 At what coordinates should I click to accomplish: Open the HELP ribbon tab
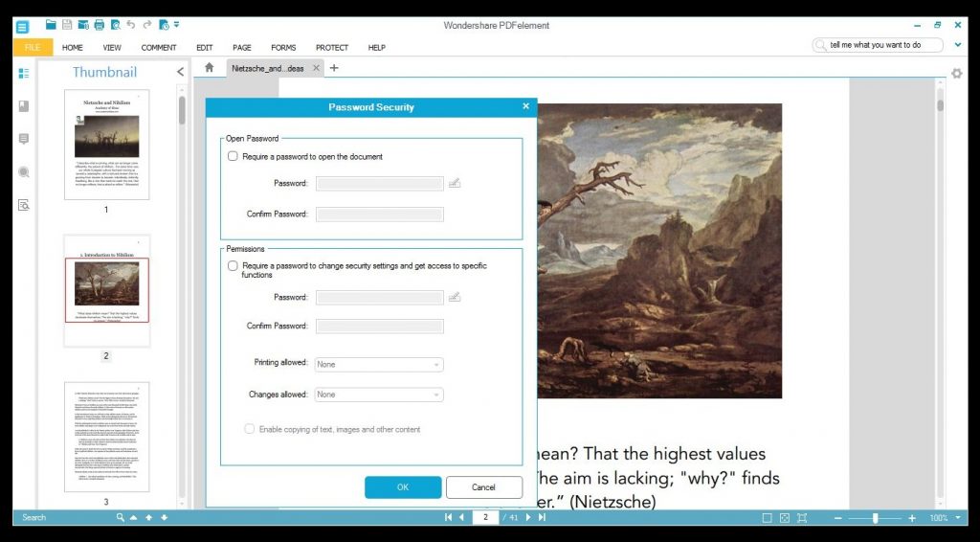[377, 48]
